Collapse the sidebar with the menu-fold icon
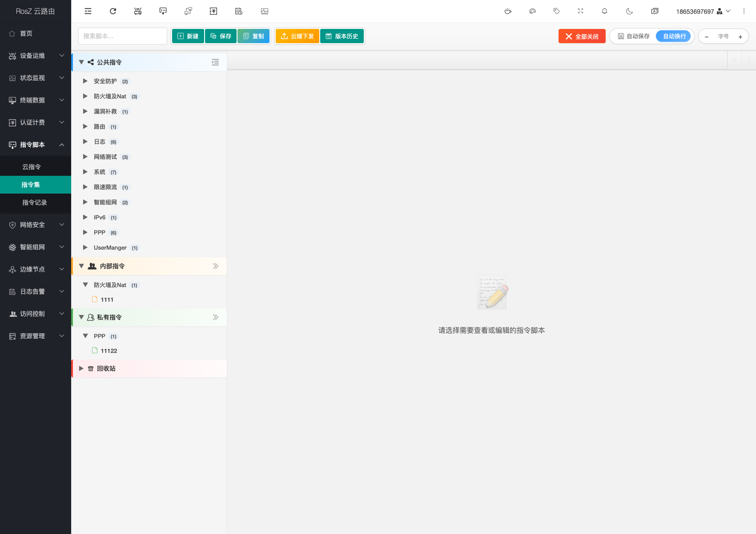756x534 pixels. click(88, 11)
